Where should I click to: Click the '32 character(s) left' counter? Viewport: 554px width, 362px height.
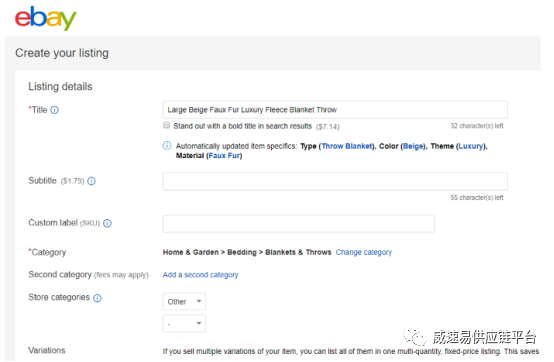click(x=477, y=126)
